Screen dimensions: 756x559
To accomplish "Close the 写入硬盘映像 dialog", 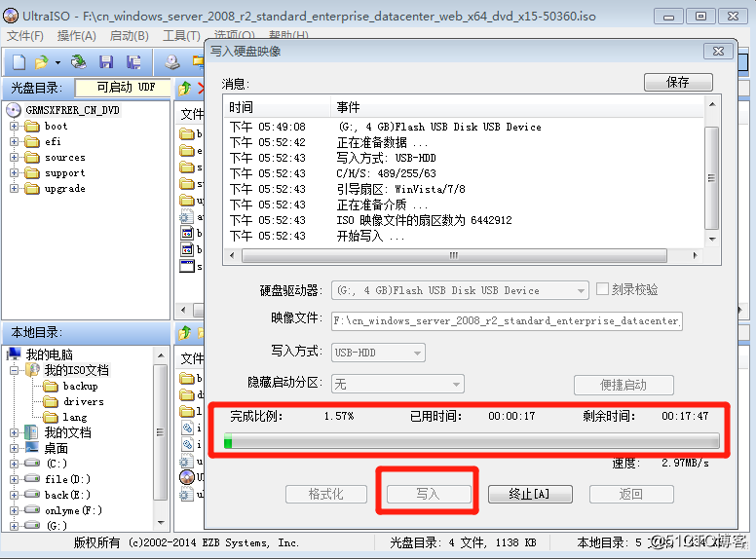I will click(718, 51).
